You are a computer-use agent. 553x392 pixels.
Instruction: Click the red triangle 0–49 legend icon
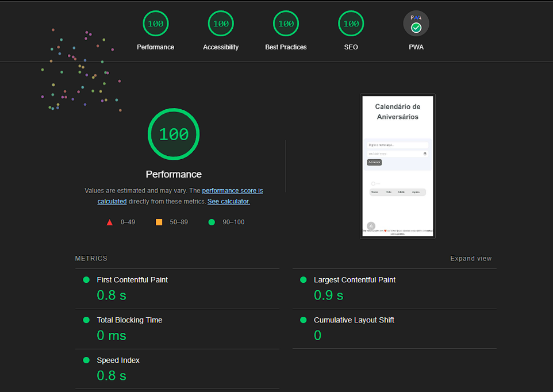tap(110, 222)
